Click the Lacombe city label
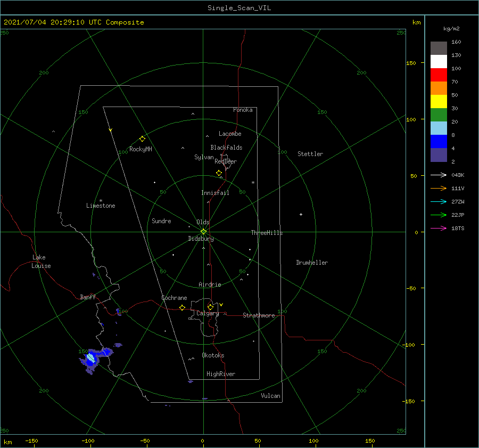 230,134
